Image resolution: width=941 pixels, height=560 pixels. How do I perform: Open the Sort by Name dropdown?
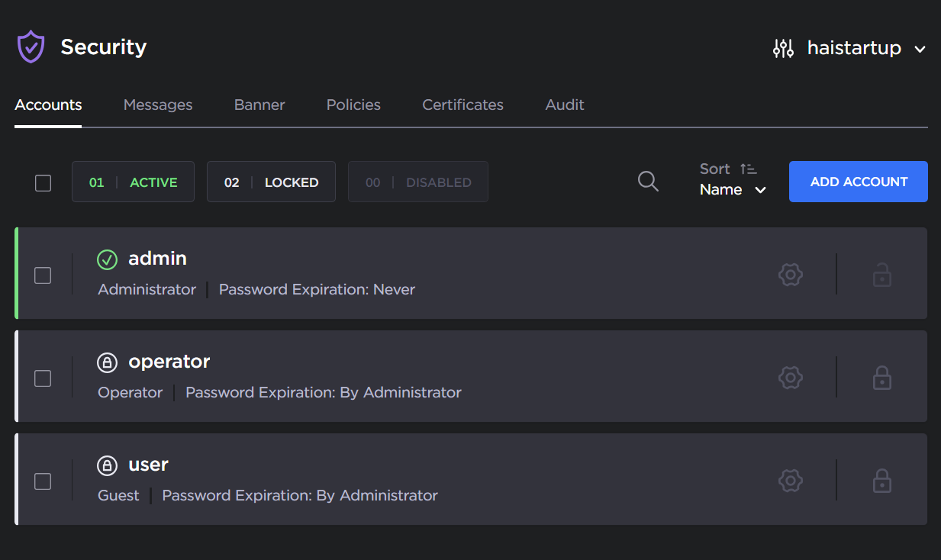[732, 190]
